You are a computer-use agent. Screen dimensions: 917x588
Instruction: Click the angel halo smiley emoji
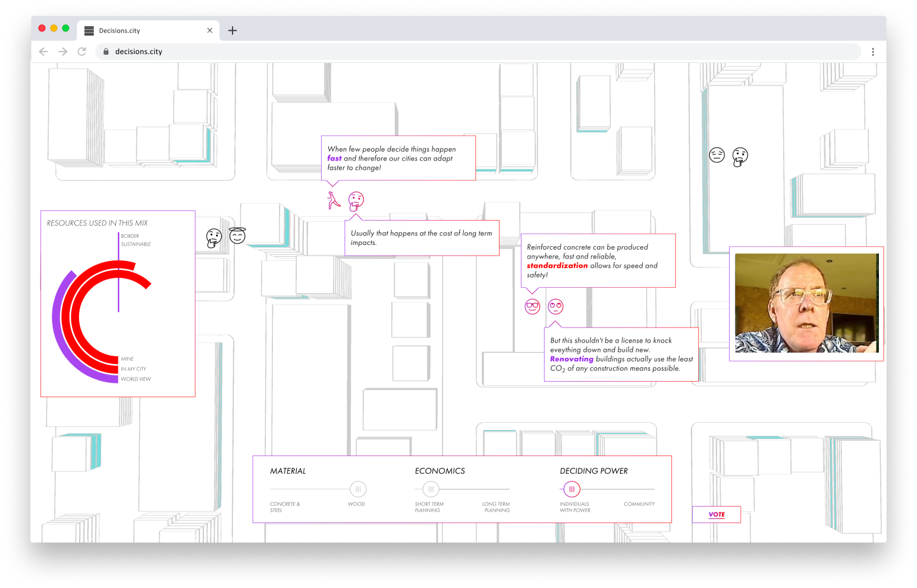point(237,235)
